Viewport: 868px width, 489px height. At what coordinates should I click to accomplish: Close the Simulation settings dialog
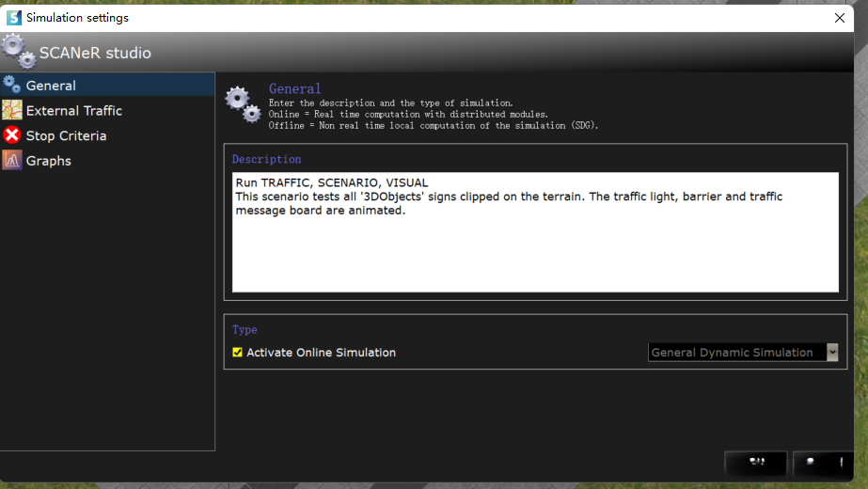pos(839,18)
